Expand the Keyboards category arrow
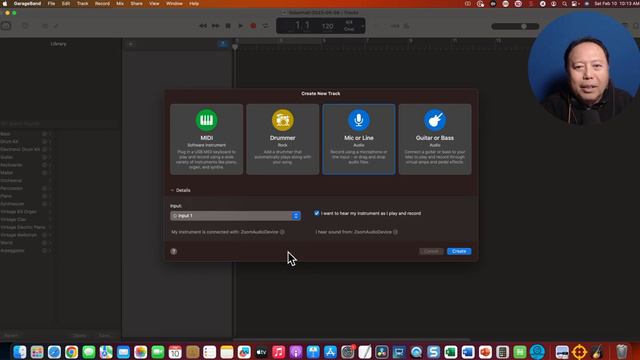The width and height of the screenshot is (640, 360). coord(50,165)
